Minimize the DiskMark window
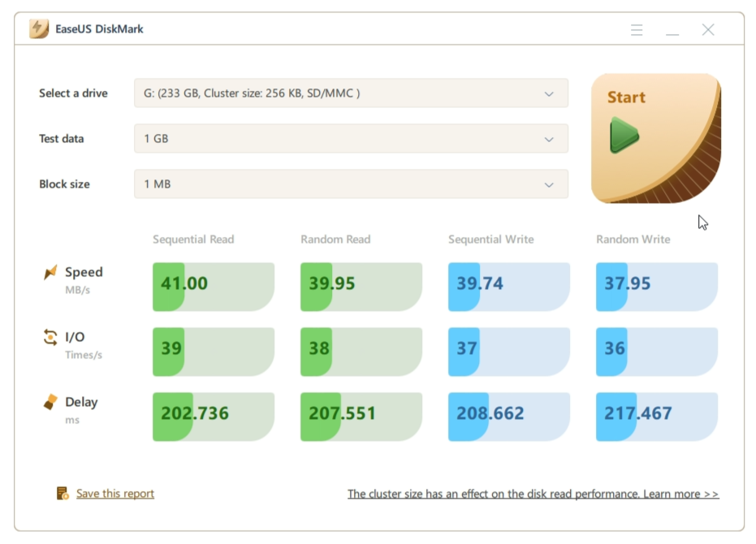 672,34
